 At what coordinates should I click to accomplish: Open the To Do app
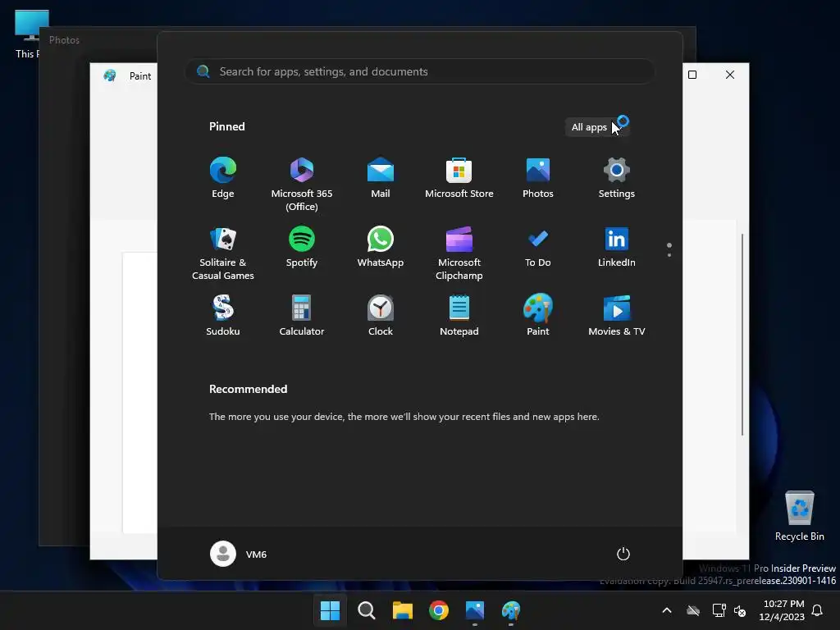click(538, 247)
